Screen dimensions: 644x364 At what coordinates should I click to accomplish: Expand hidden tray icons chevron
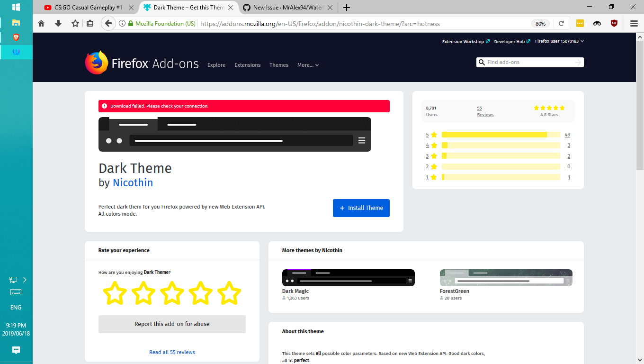point(25,280)
